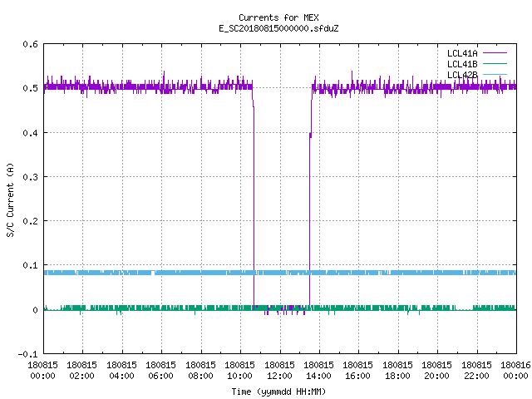This screenshot has width=532, height=399.
Task: Click the 180816 00:00 x-axis tick label
Action: 515,371
